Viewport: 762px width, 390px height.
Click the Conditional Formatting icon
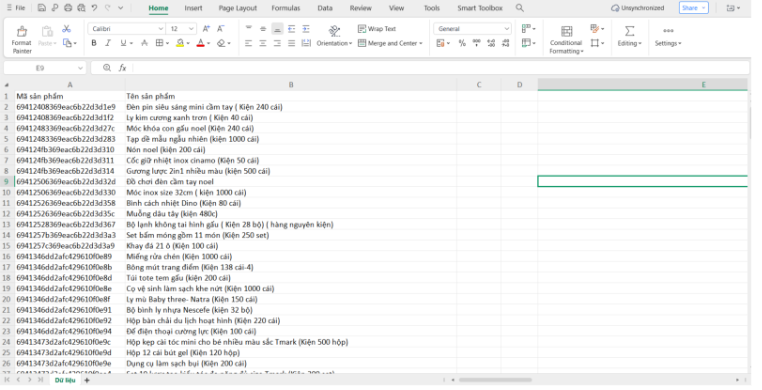click(x=567, y=32)
